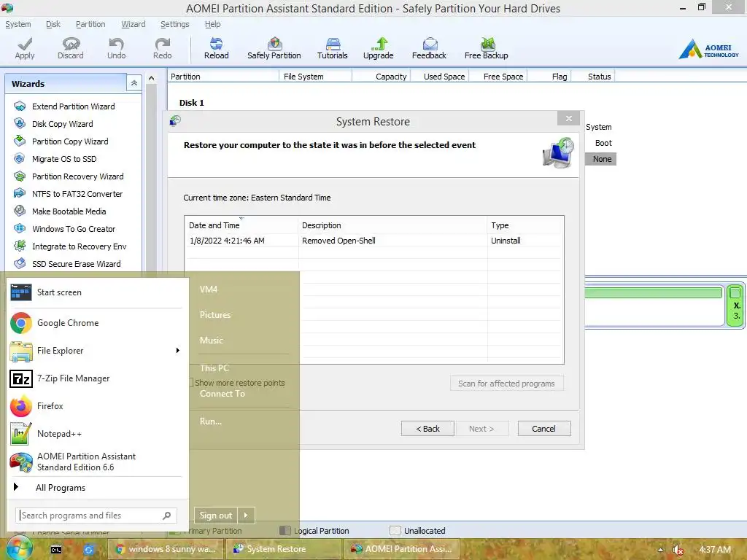
Task: Toggle Show more restore points checkbox
Action: (192, 382)
